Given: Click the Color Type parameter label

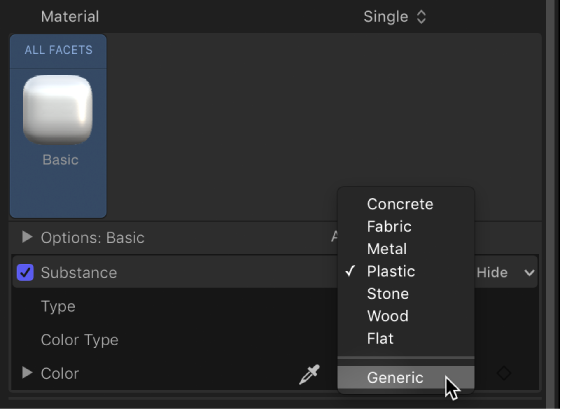Looking at the screenshot, I should click(80, 340).
